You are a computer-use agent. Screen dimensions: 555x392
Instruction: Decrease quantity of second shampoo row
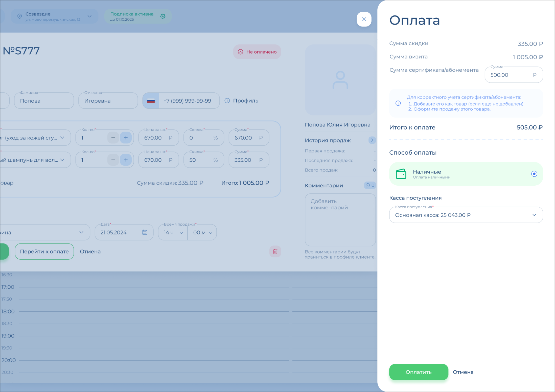coord(113,160)
